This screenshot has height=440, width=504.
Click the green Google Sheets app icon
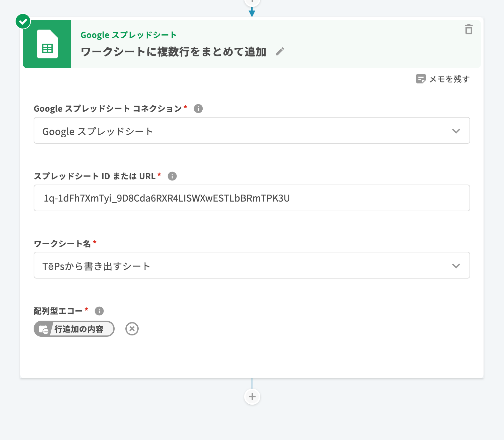pyautogui.click(x=47, y=44)
